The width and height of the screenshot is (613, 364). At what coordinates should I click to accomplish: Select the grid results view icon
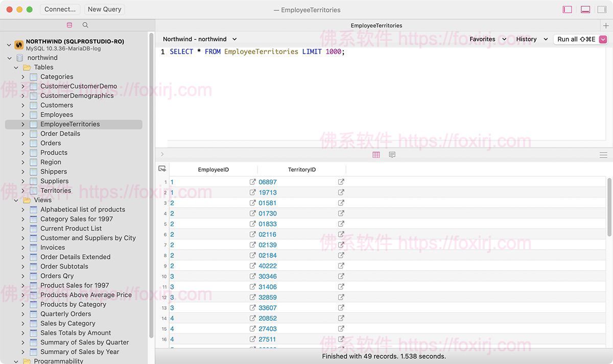376,155
